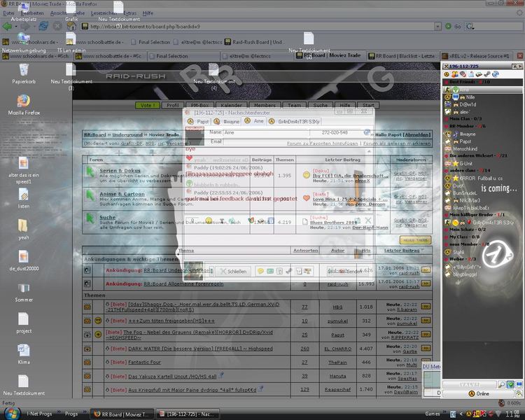Click the Reload page icon in Firefox

coord(43,26)
